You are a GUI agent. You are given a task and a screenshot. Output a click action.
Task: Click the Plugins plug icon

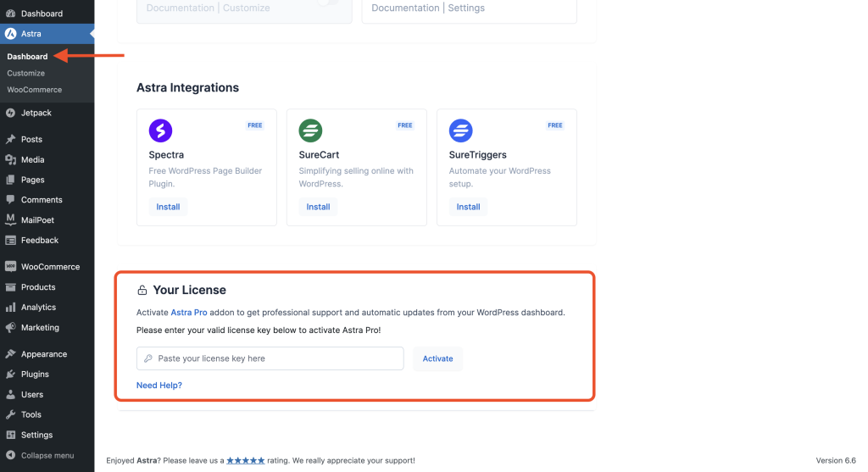(x=10, y=374)
